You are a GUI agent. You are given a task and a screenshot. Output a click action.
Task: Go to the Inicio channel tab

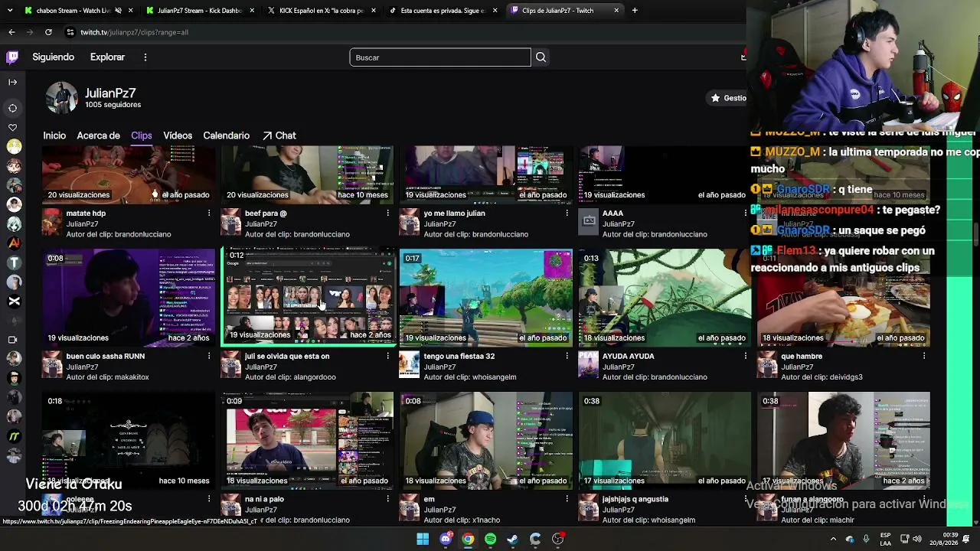click(x=54, y=135)
